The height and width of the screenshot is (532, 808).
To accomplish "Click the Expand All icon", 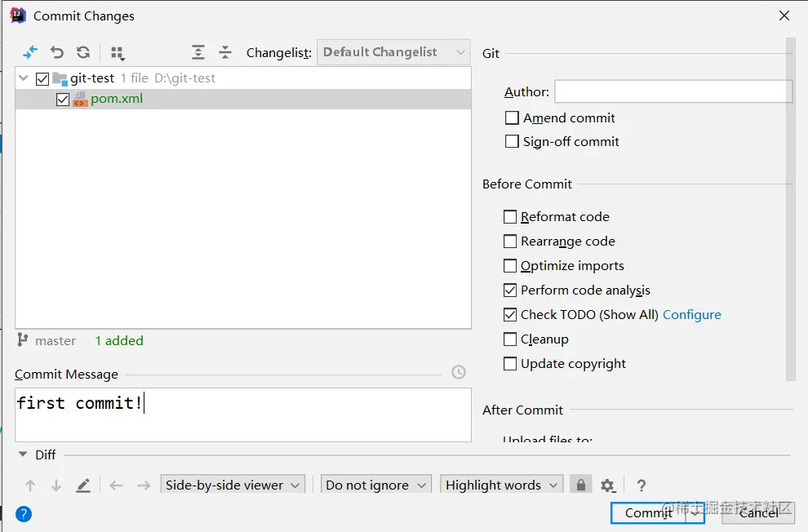I will 198,52.
